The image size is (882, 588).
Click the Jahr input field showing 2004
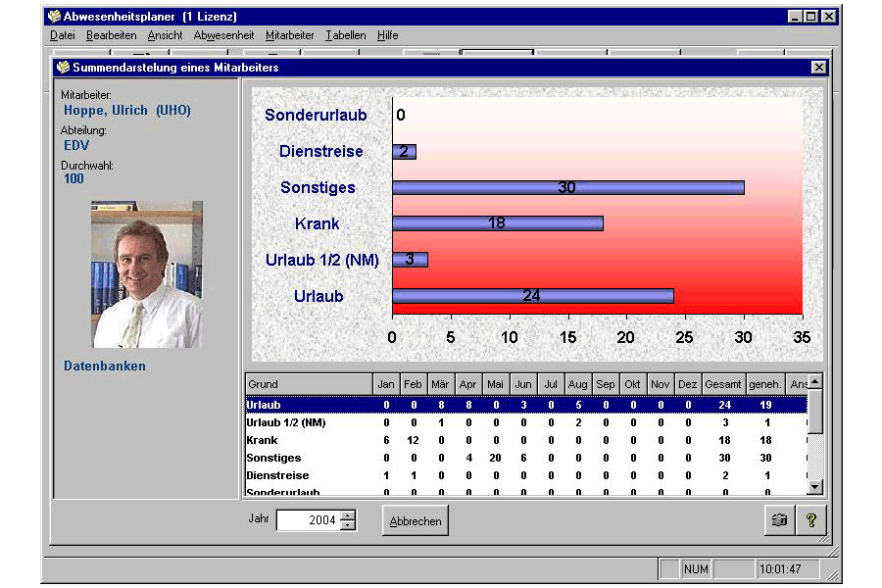309,520
